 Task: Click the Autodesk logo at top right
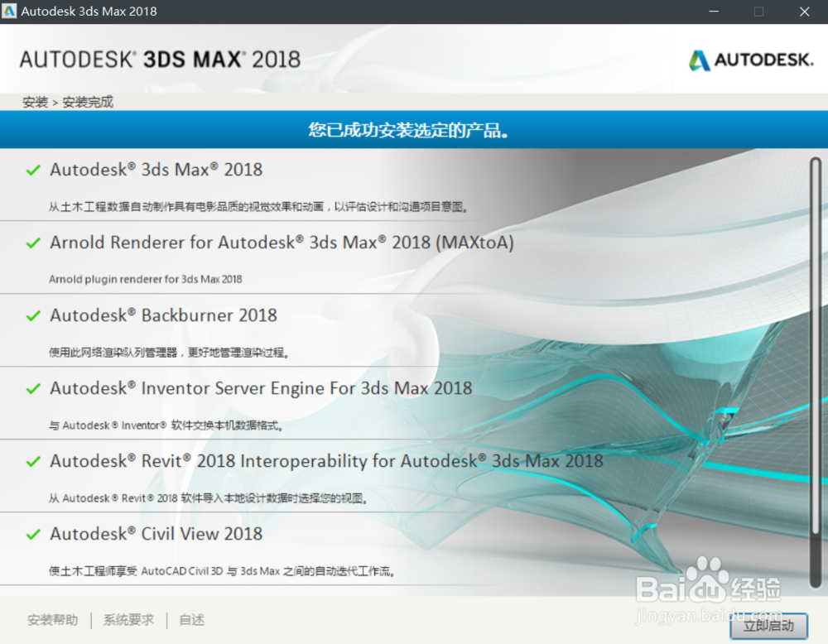click(751, 60)
